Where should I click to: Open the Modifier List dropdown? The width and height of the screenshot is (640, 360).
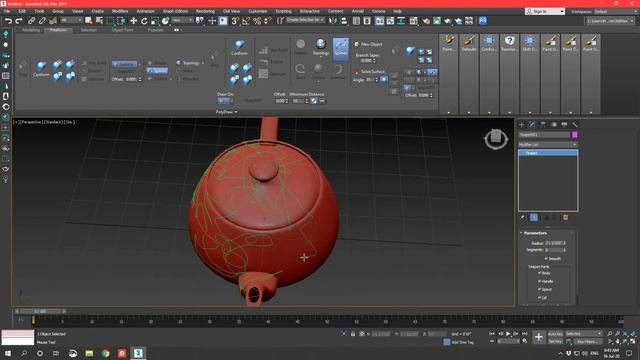548,144
